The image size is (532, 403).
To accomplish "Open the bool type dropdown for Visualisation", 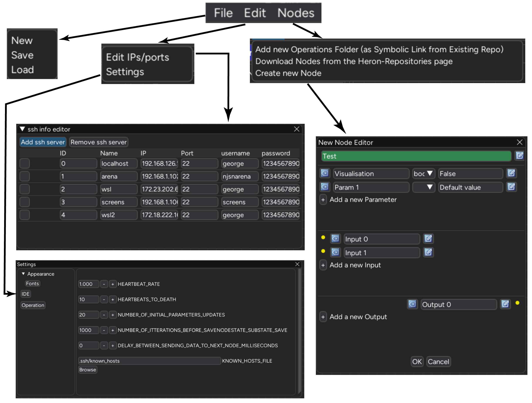I will pyautogui.click(x=424, y=174).
